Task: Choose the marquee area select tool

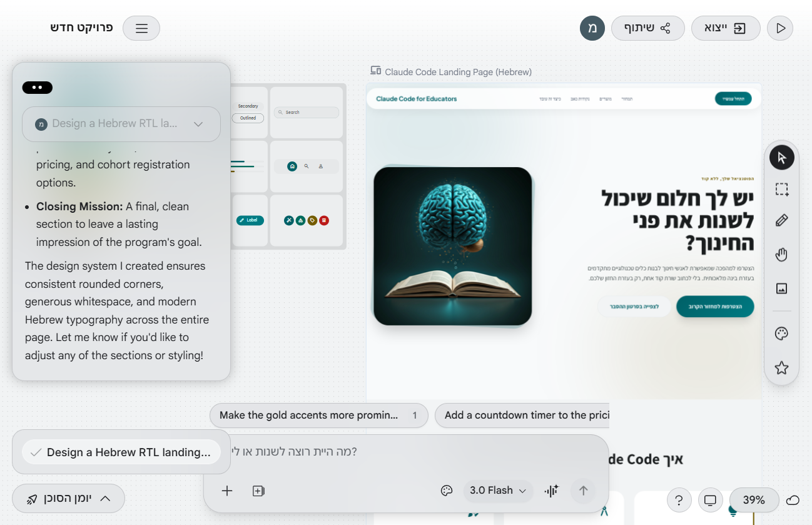Action: coord(781,190)
